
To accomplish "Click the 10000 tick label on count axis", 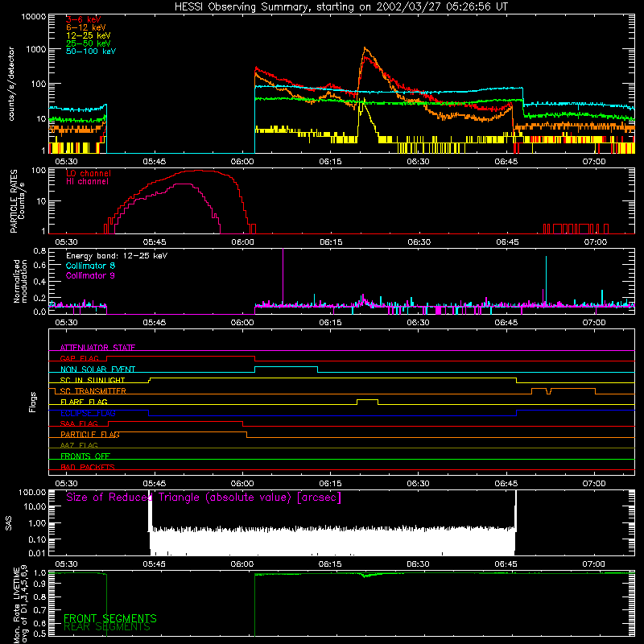I will point(34,17).
